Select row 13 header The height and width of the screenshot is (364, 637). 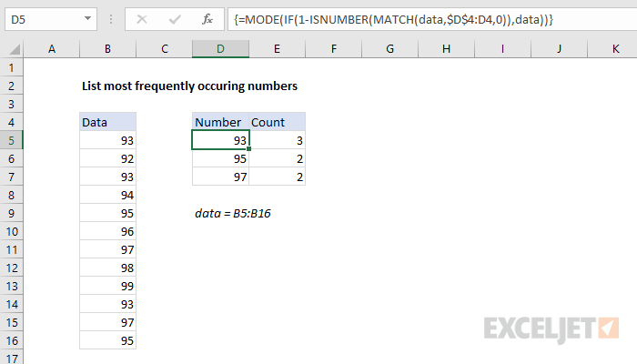click(x=11, y=286)
